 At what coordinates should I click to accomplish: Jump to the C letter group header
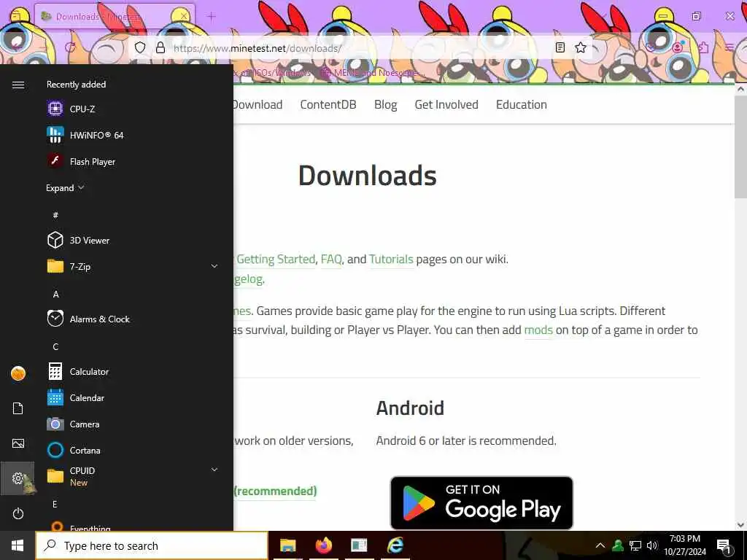(x=55, y=346)
